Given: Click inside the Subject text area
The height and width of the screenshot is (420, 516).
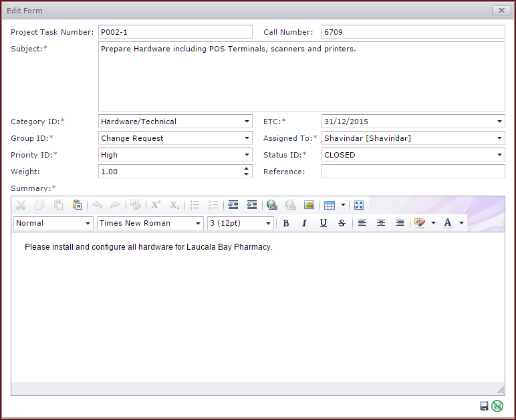Looking at the screenshot, I should [x=301, y=77].
